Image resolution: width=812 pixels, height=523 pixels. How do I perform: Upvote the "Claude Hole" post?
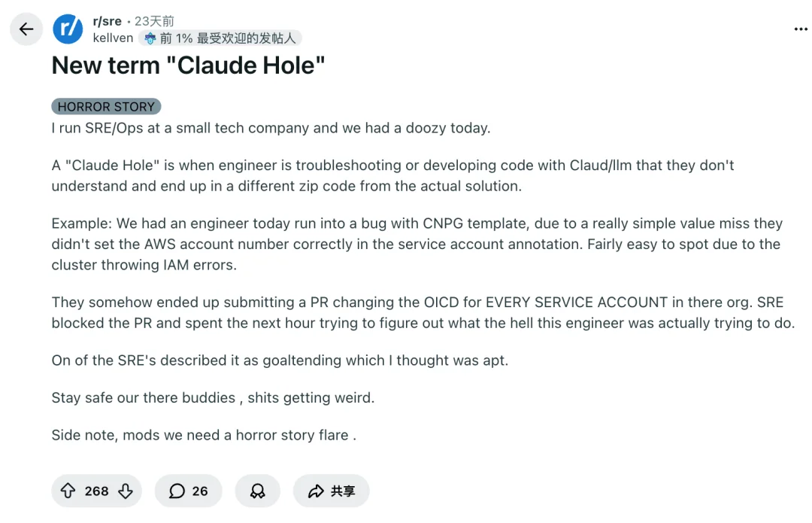click(x=68, y=491)
